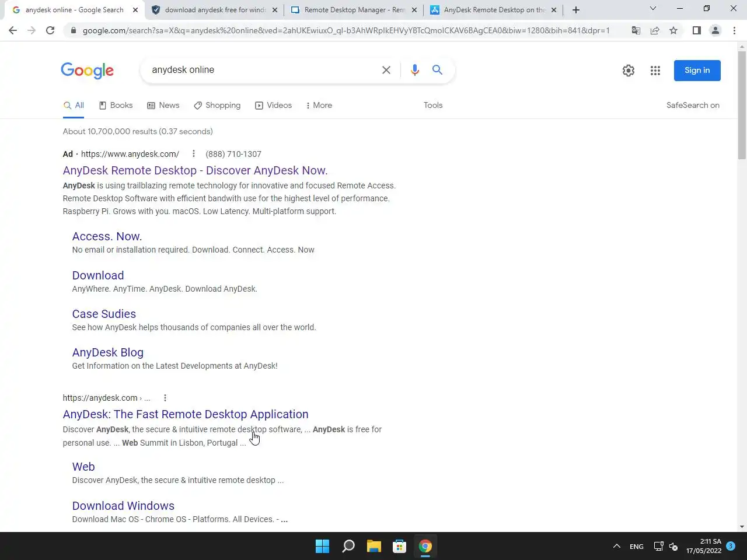Open the taskbar clock and date
Screen dimensions: 747x560
point(703,546)
